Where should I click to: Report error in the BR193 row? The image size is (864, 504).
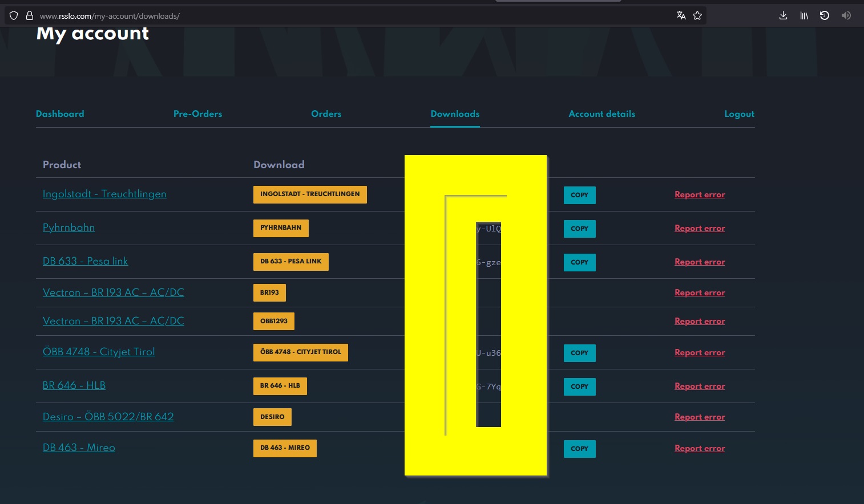pyautogui.click(x=700, y=292)
